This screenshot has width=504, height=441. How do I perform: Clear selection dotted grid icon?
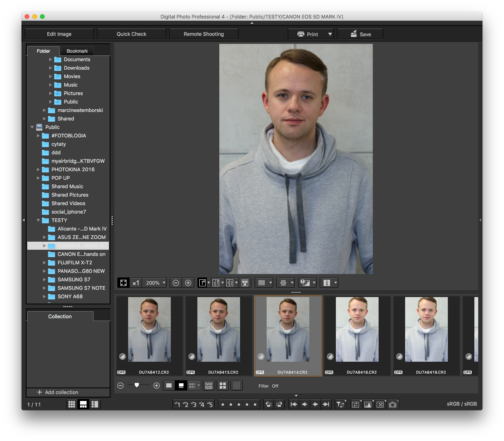point(237,386)
